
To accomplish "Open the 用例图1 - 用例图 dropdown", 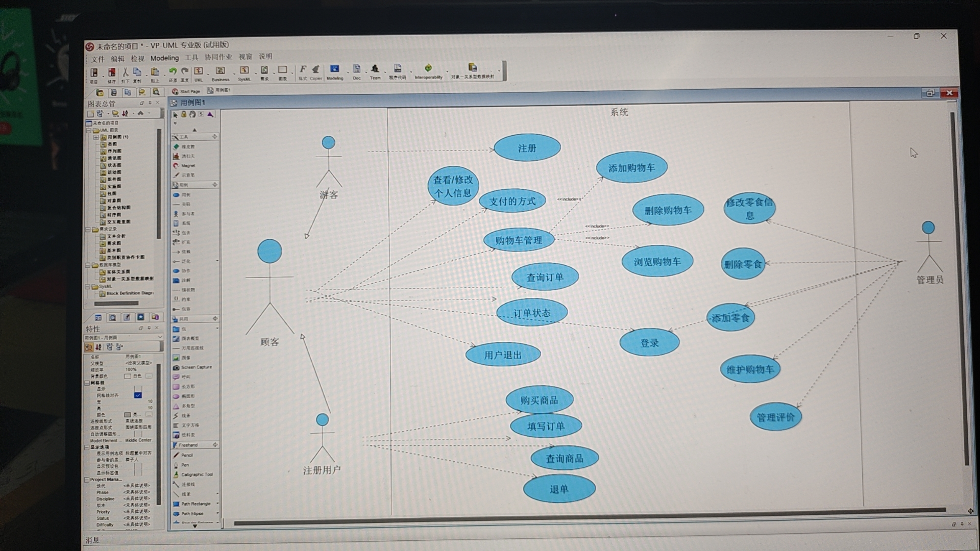I will pyautogui.click(x=160, y=337).
